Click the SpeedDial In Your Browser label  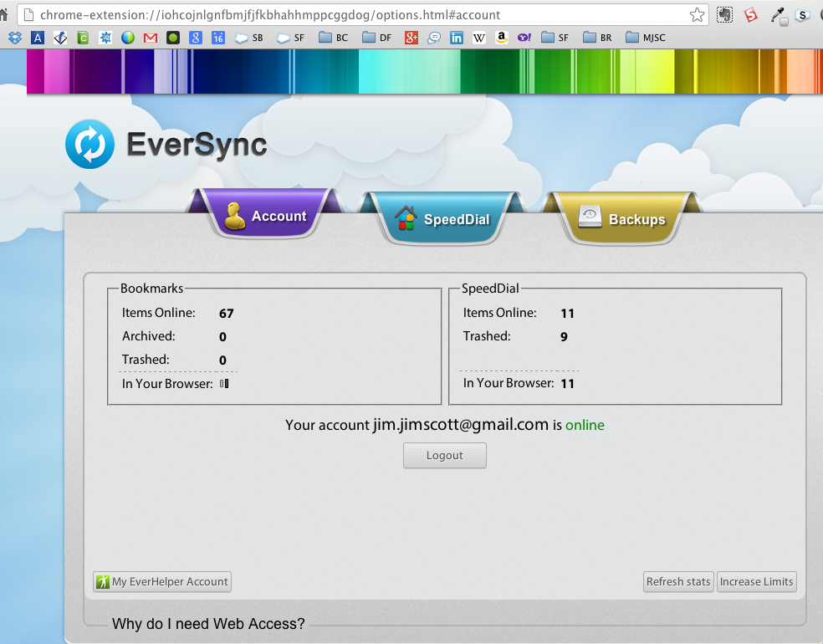tap(508, 383)
